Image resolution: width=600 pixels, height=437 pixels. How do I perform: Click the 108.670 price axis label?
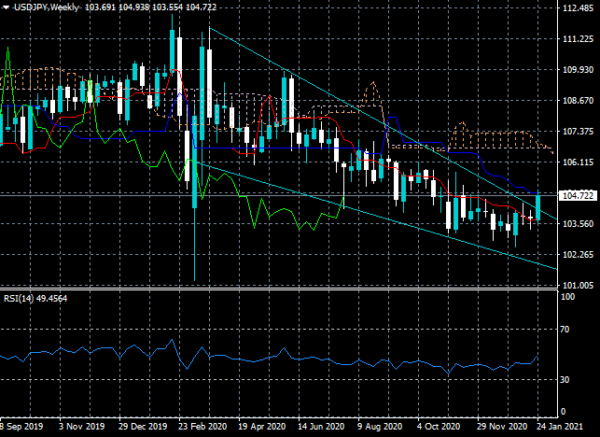578,101
